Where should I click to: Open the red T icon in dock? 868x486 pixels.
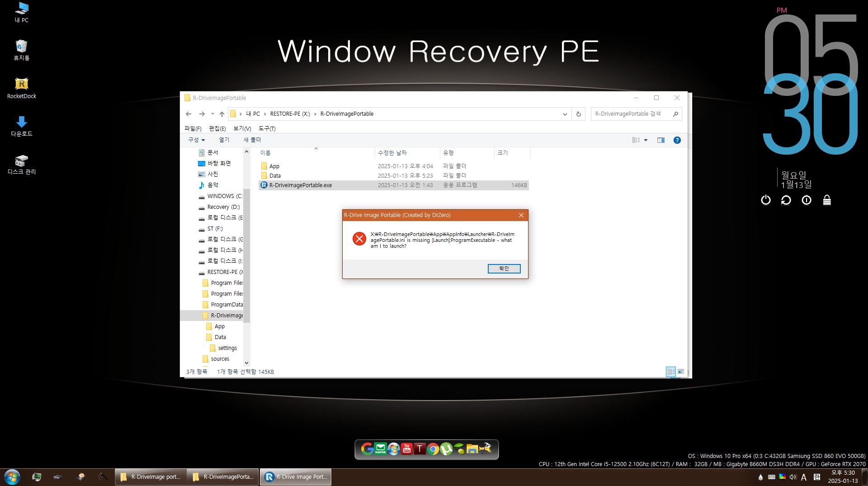click(x=420, y=449)
